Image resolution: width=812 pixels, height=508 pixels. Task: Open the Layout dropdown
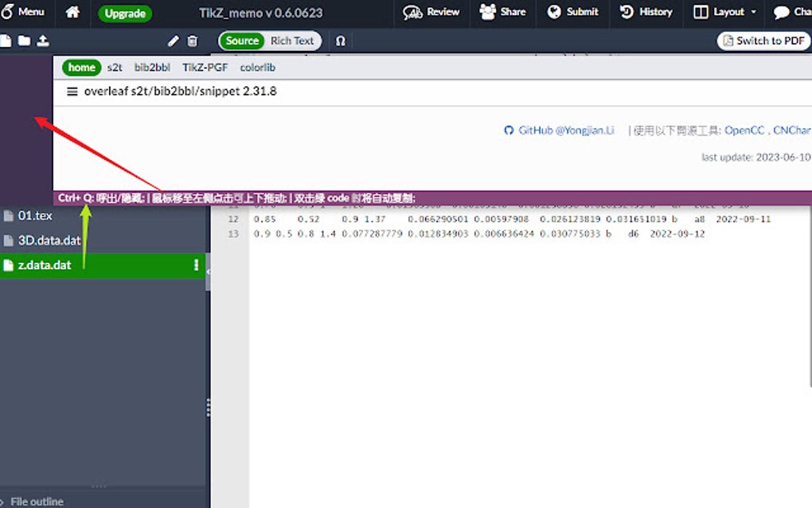coord(723,12)
